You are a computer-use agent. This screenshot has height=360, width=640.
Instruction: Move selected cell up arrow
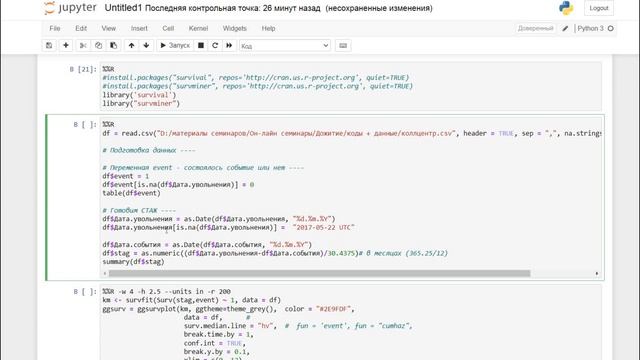pos(131,45)
